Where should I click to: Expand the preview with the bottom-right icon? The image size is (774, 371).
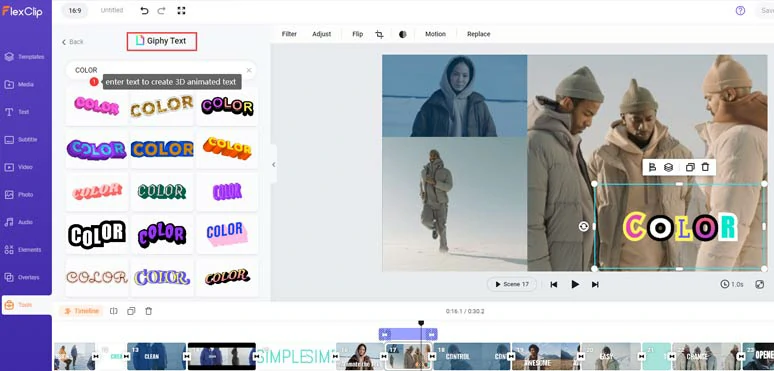click(760, 284)
